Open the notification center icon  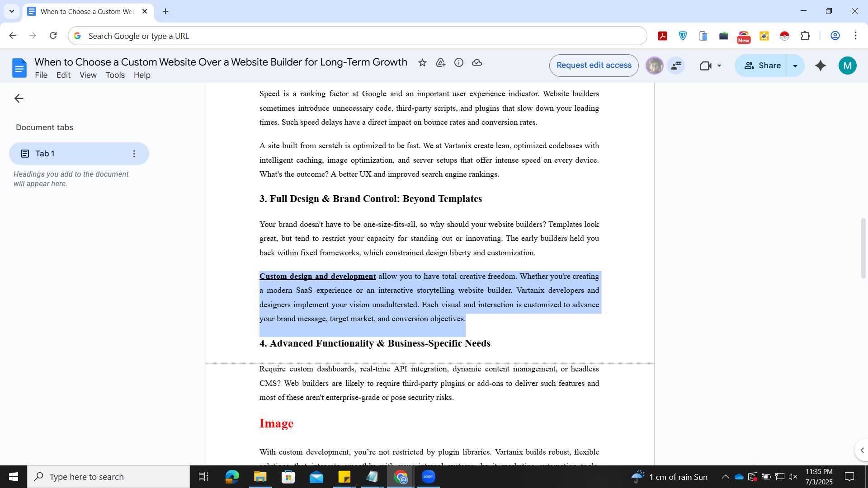849,477
